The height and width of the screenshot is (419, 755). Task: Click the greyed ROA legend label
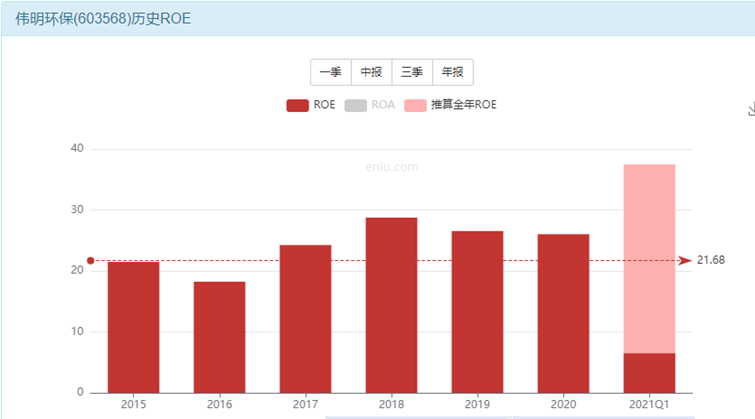click(x=383, y=105)
